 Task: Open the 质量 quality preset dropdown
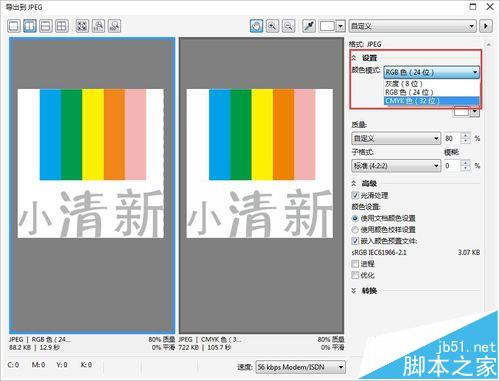(x=396, y=138)
